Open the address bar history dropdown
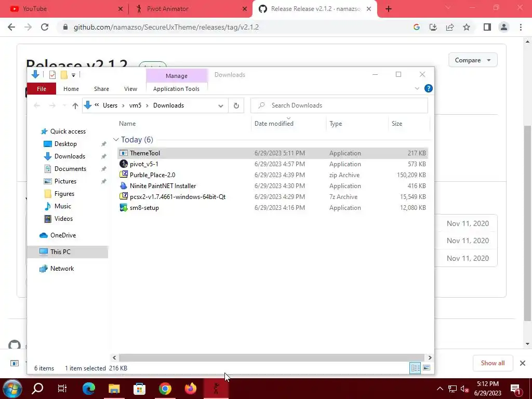532x399 pixels. point(220,105)
